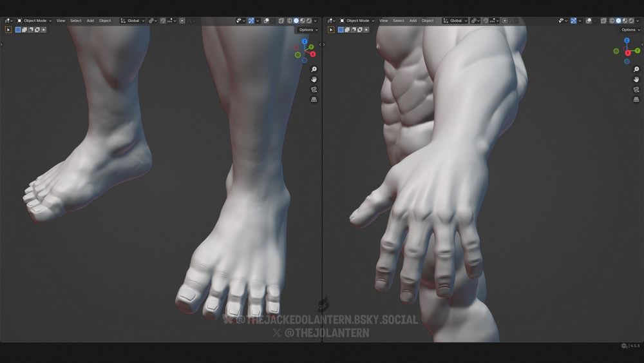Open editor type menu in left viewport
The height and width of the screenshot is (363, 644).
point(8,21)
